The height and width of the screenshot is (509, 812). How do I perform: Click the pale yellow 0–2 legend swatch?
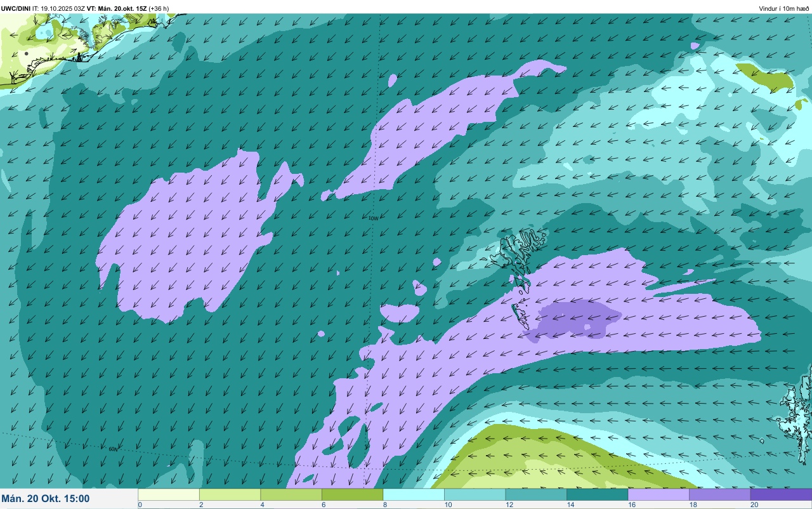(169, 494)
